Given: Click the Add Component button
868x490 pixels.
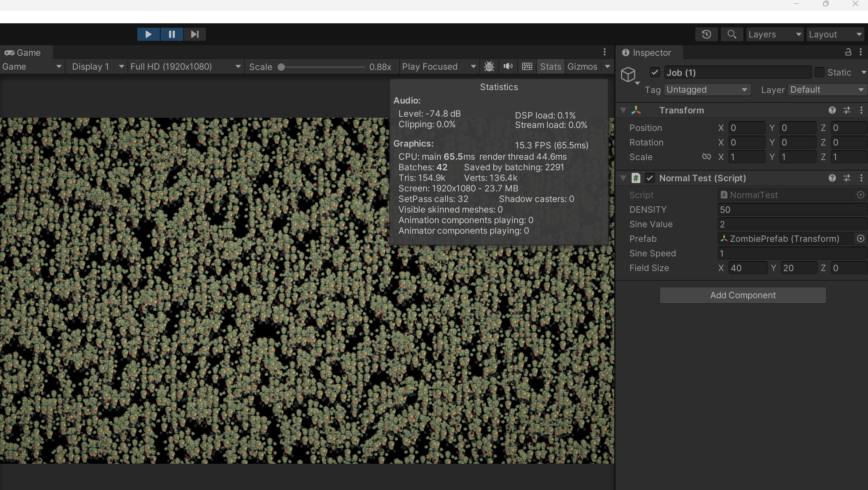Looking at the screenshot, I should point(743,295).
